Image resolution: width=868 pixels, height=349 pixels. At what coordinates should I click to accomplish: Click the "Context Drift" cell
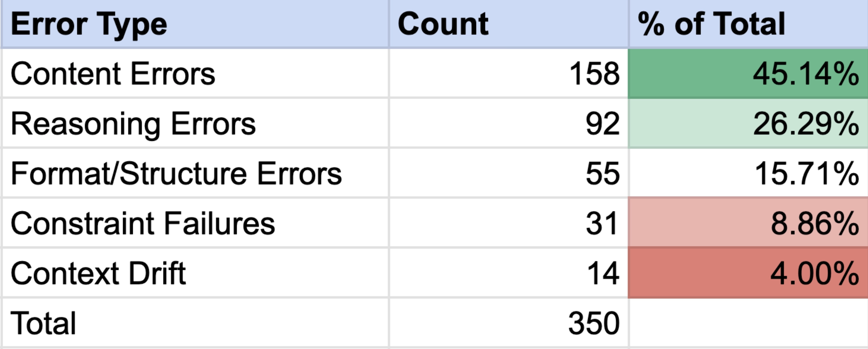(x=195, y=273)
